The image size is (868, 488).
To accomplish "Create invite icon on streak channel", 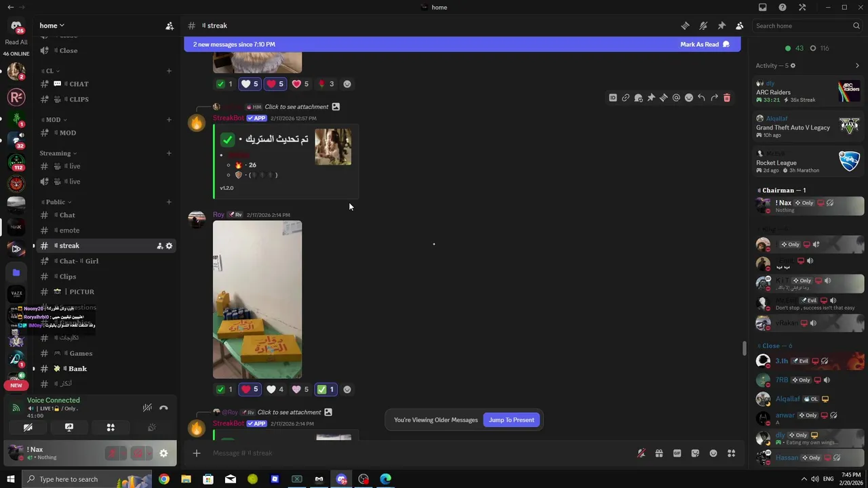I will point(159,246).
